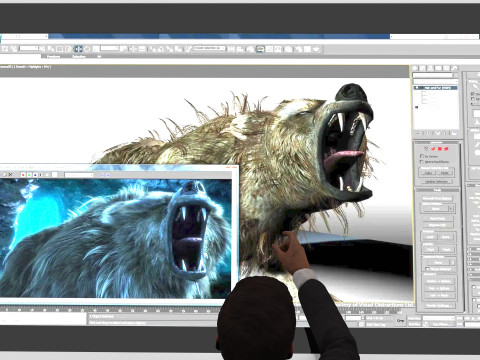Open channel dropdown in render window toolbar

(x=79, y=175)
